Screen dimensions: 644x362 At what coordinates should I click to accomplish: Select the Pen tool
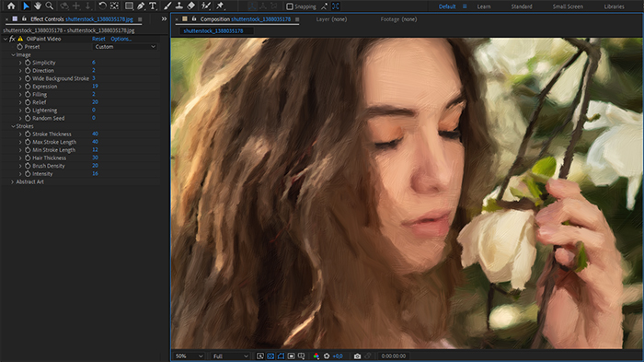(x=141, y=6)
